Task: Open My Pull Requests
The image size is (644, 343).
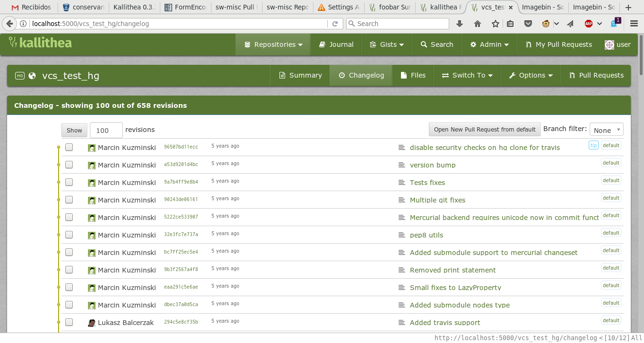Action: pyautogui.click(x=558, y=44)
